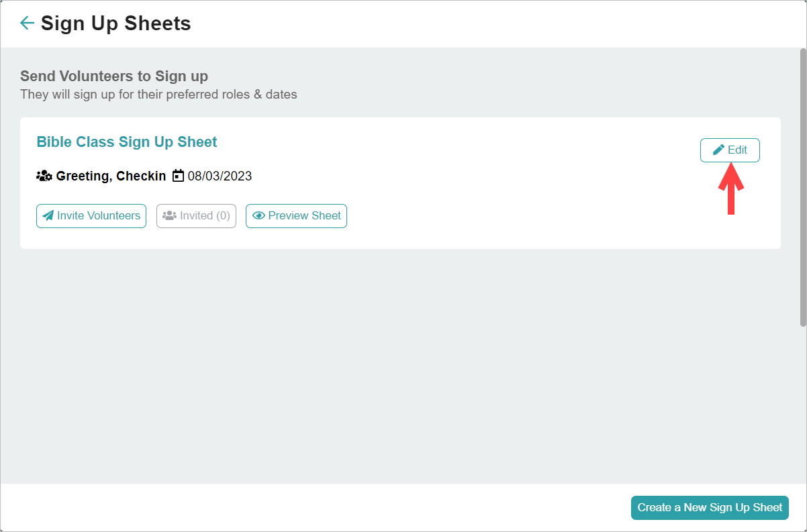Click the eye icon on Preview Sheet
Viewport: 807px width, 532px height.
pyautogui.click(x=258, y=216)
